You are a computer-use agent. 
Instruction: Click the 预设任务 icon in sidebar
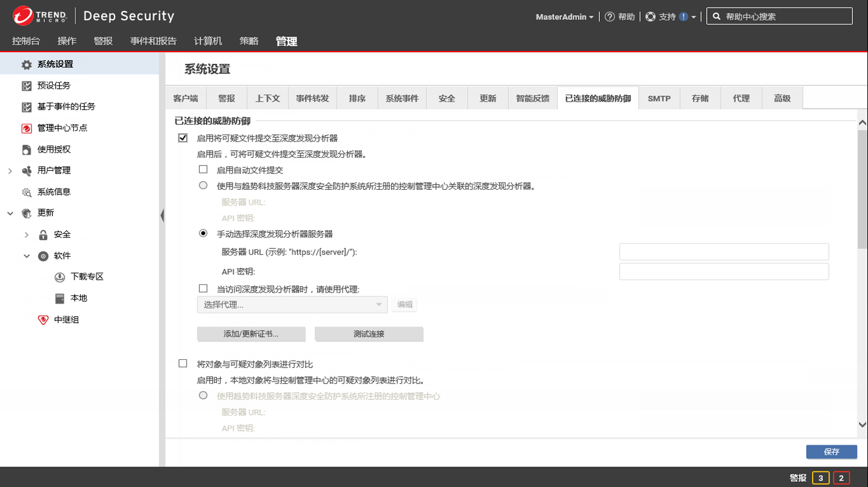pos(26,86)
